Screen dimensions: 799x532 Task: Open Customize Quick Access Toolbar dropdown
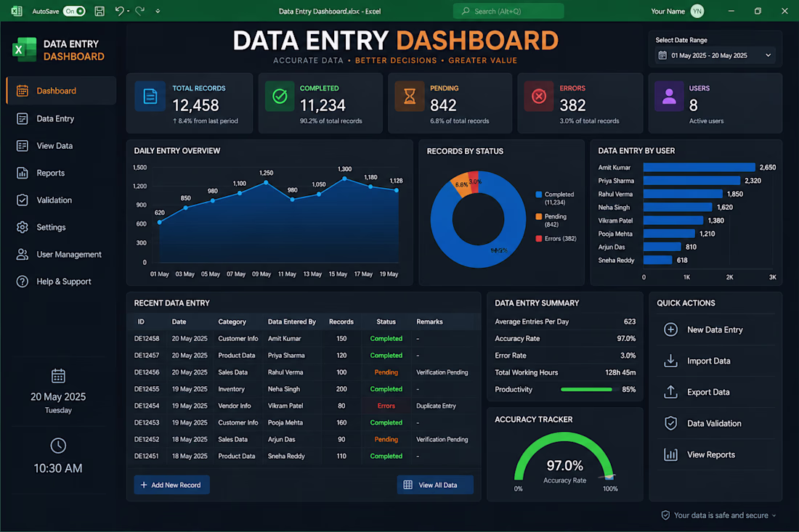158,11
